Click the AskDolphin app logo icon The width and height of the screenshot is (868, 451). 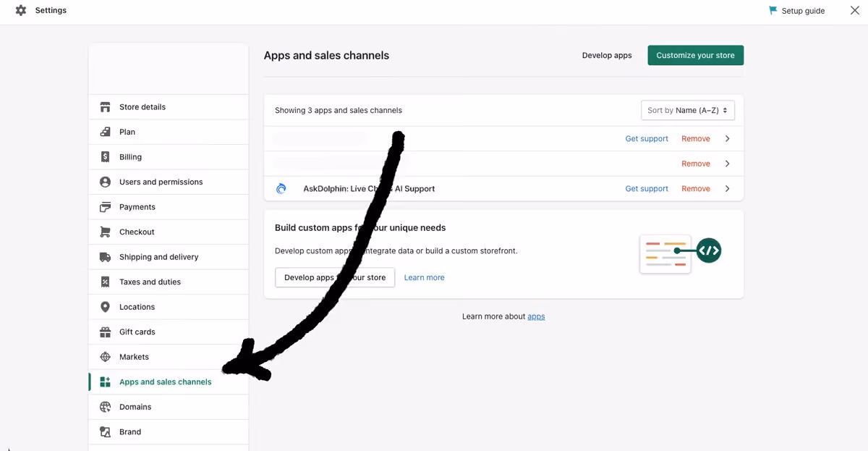pos(281,189)
